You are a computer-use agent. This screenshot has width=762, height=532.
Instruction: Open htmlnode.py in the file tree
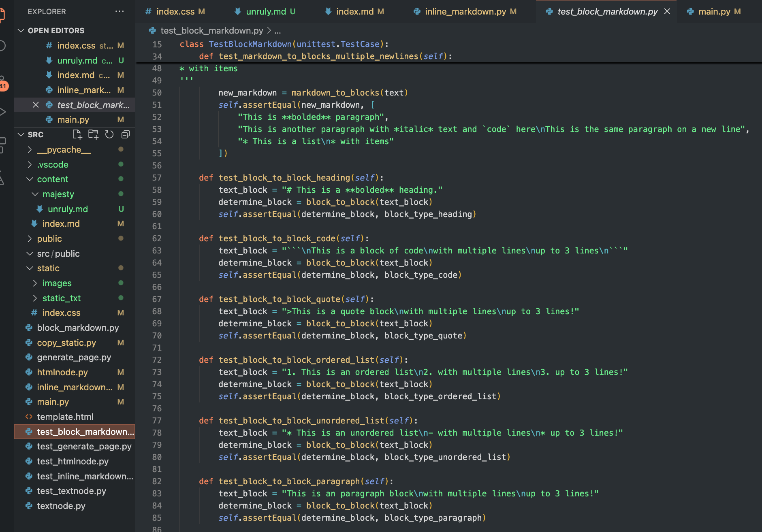point(75,372)
